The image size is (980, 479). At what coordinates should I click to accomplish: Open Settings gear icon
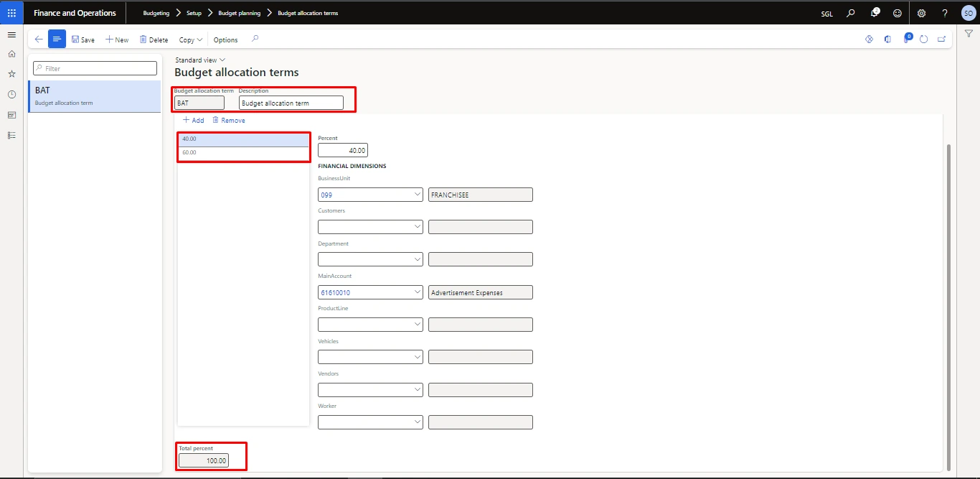tap(922, 13)
